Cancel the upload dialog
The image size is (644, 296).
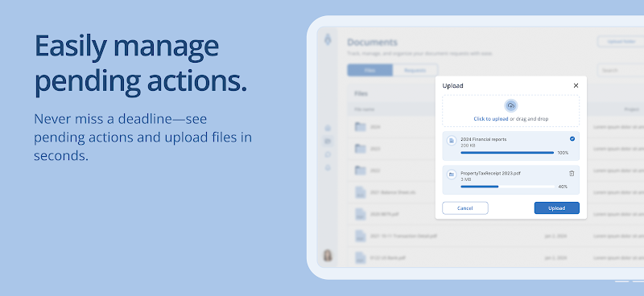pos(465,208)
